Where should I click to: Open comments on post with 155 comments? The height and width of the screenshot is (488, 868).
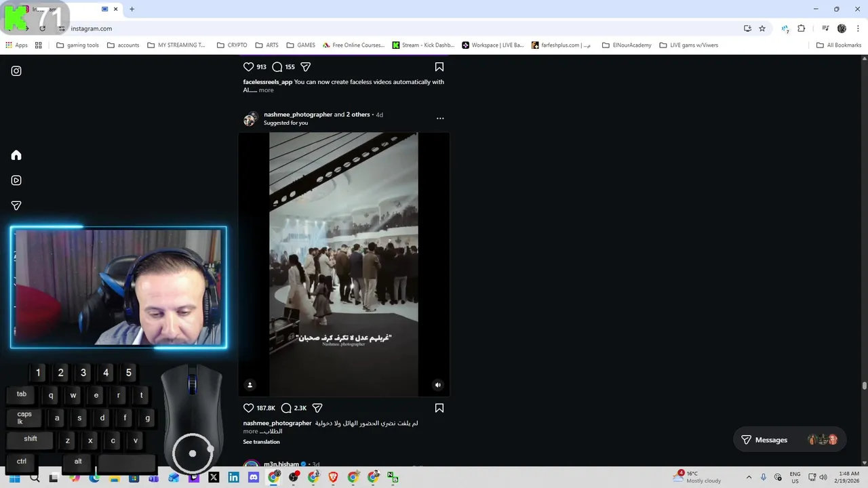[x=277, y=67]
